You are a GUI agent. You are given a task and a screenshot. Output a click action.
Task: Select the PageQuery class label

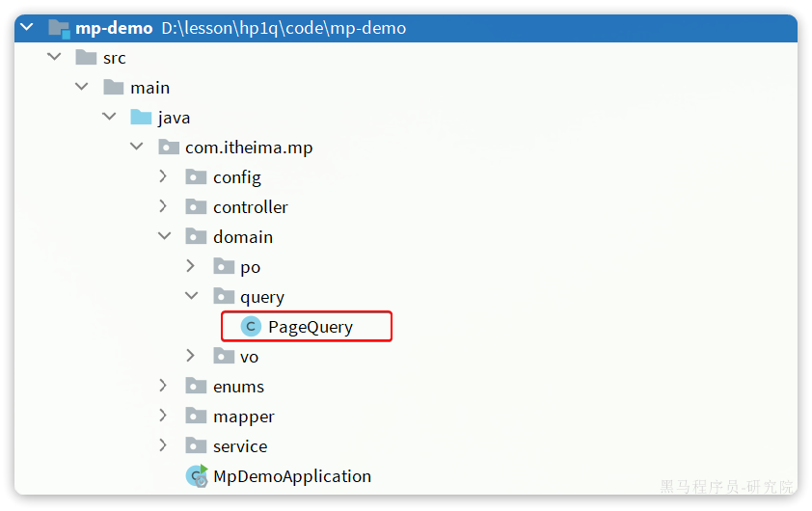(311, 327)
